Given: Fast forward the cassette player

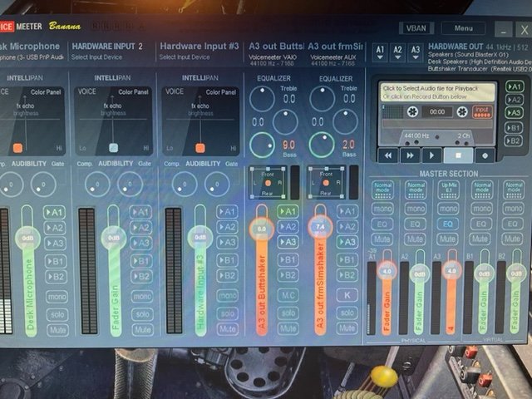Looking at the screenshot, I should coord(410,155).
